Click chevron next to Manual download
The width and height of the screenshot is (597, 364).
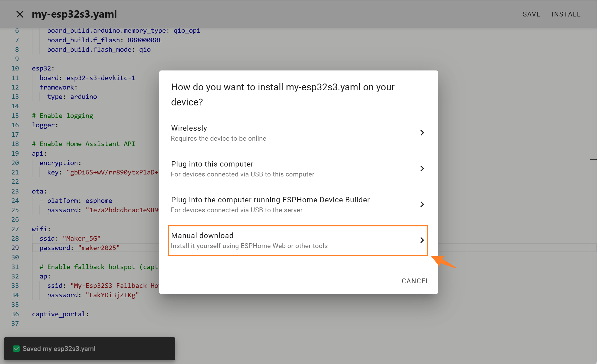click(422, 240)
